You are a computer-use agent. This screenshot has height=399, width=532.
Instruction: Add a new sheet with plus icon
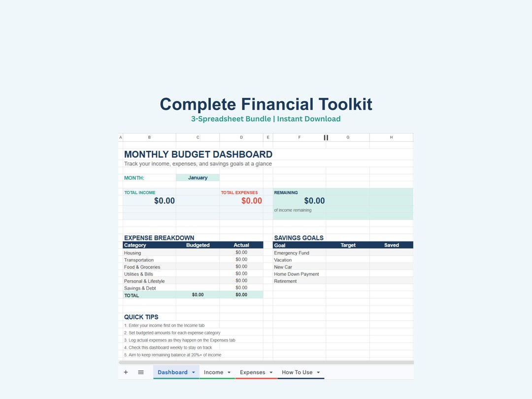click(x=126, y=372)
